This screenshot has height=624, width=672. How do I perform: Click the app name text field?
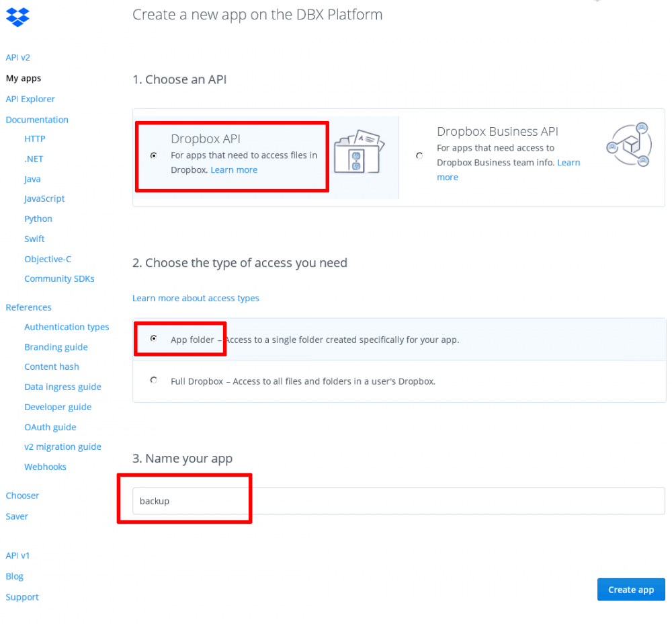398,501
